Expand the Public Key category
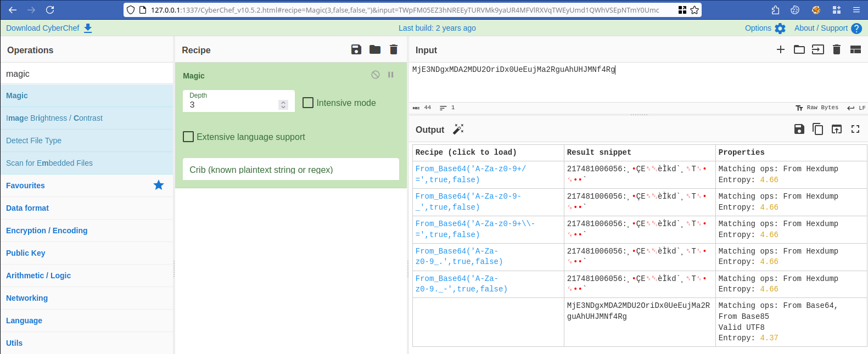This screenshot has height=354, width=868. pyautogui.click(x=87, y=253)
